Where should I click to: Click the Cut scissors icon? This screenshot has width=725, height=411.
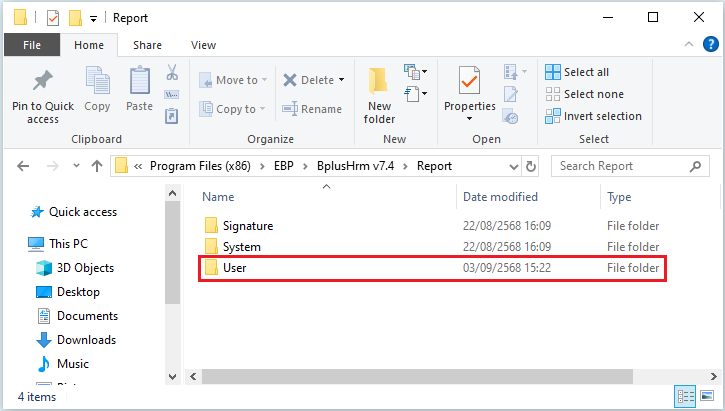coord(171,73)
